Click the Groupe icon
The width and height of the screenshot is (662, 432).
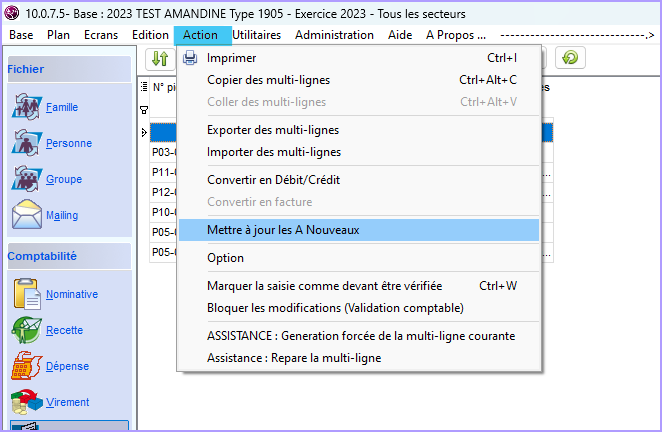[x=26, y=180]
